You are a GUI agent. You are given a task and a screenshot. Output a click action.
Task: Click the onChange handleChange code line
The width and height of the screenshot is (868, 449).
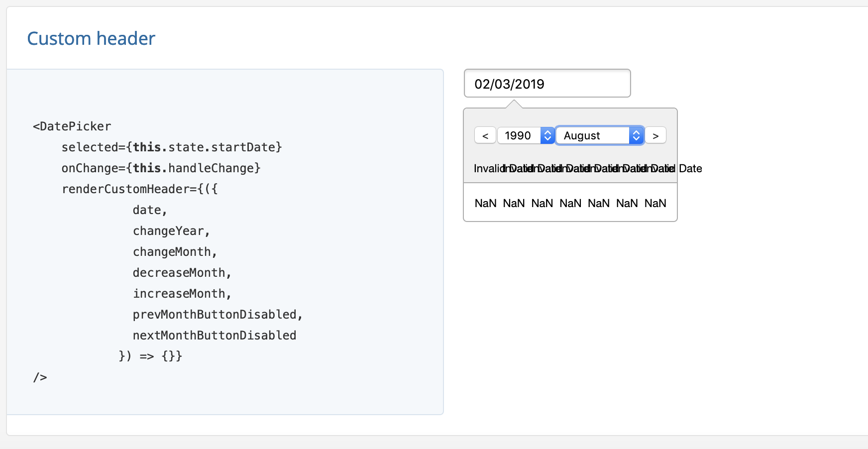(161, 168)
